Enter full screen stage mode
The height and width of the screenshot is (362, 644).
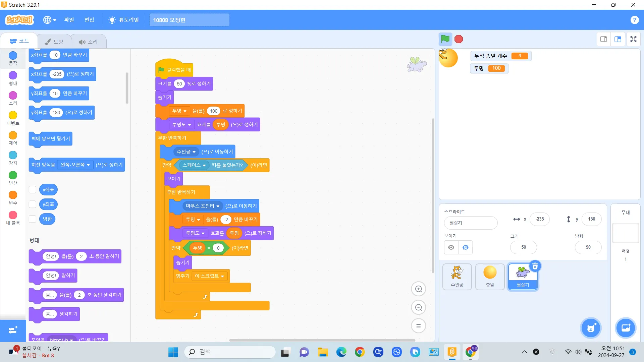633,39
